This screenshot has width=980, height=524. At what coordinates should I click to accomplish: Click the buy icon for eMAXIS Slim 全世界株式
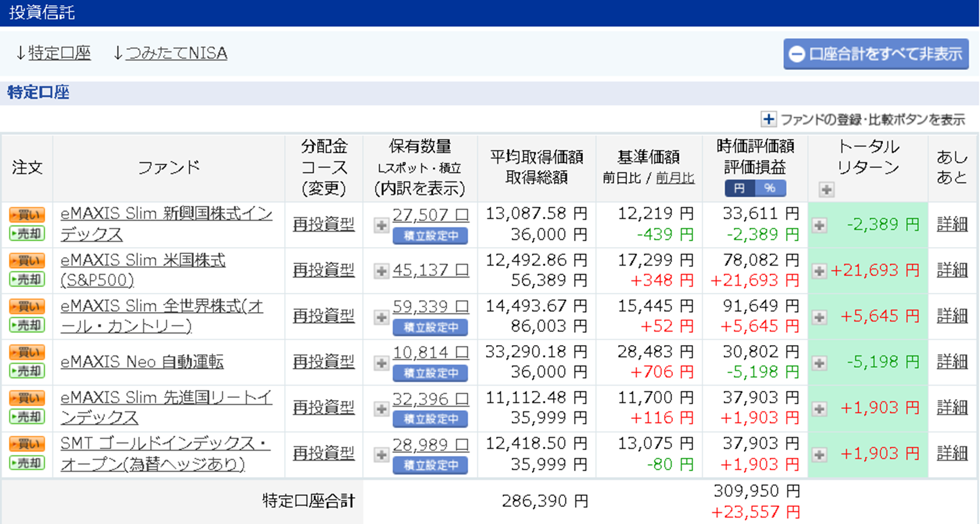(27, 306)
